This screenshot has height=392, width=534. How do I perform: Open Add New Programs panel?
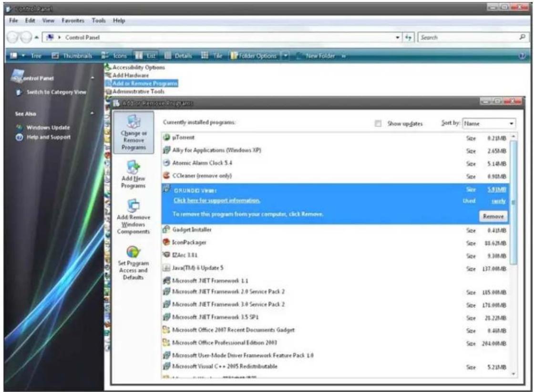click(133, 174)
